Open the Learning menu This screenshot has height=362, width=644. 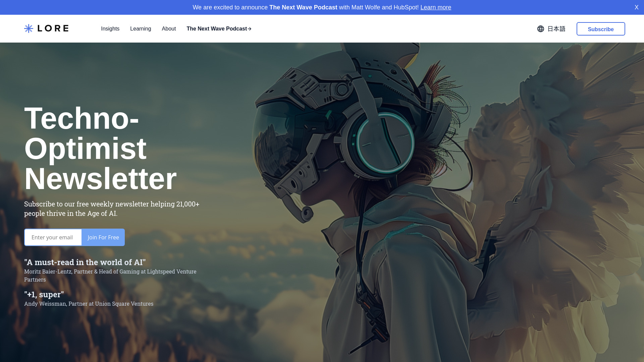point(140,29)
